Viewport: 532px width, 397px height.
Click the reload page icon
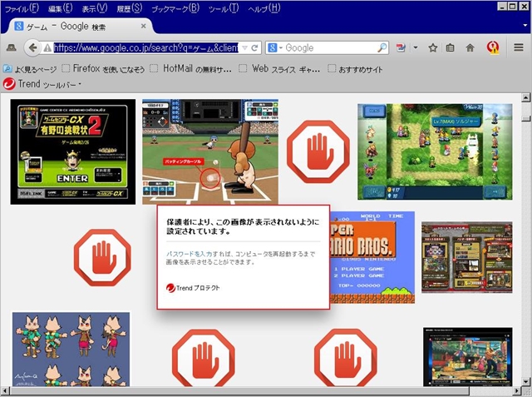click(255, 48)
